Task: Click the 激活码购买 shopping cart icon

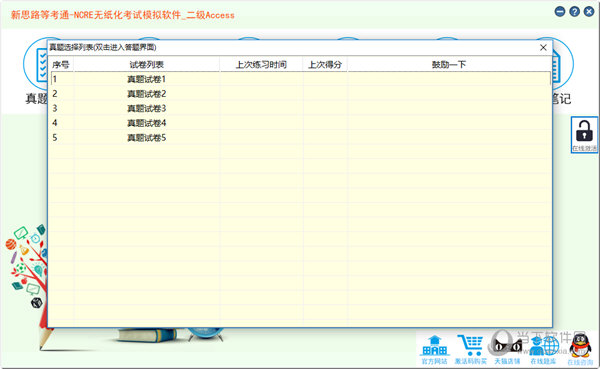Action: click(470, 349)
